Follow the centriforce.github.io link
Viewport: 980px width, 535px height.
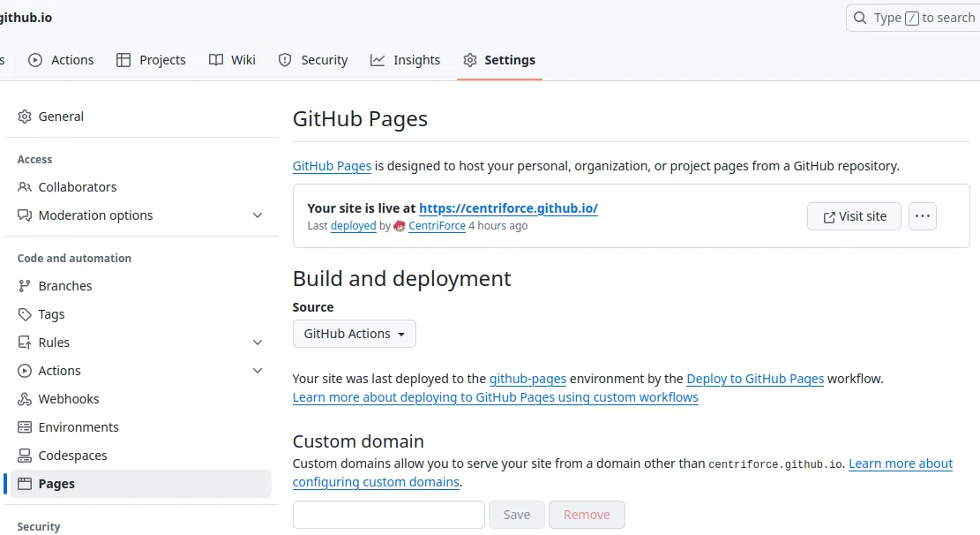click(508, 208)
